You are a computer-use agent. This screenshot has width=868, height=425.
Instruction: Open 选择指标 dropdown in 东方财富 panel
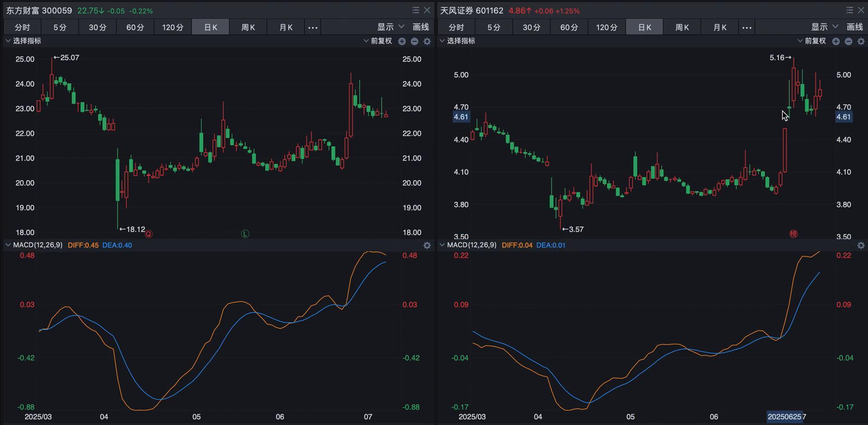point(24,41)
